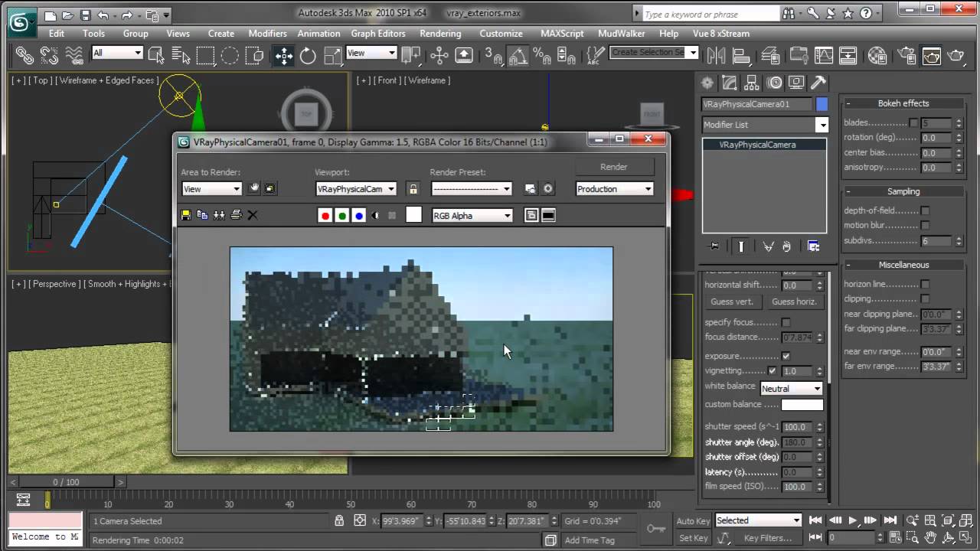Viewport: 980px width, 551px height.
Task: Open Area to Render dropdown
Action: [211, 189]
